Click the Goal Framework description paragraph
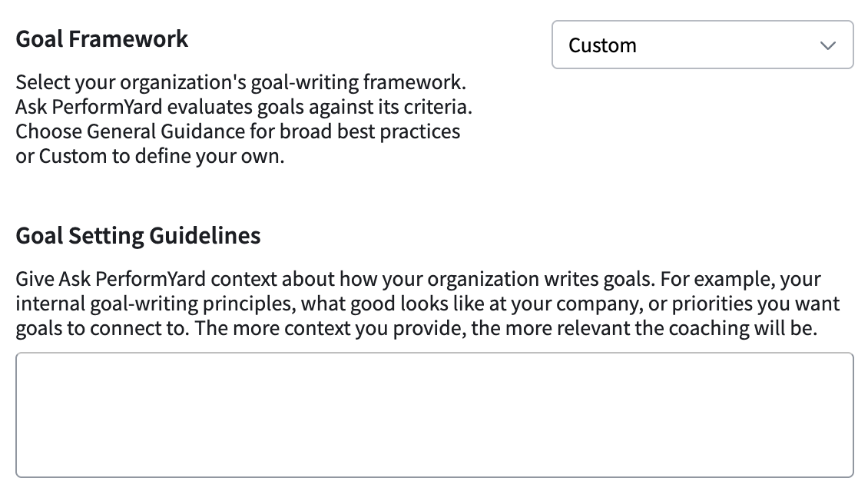The height and width of the screenshot is (498, 868). pos(244,119)
